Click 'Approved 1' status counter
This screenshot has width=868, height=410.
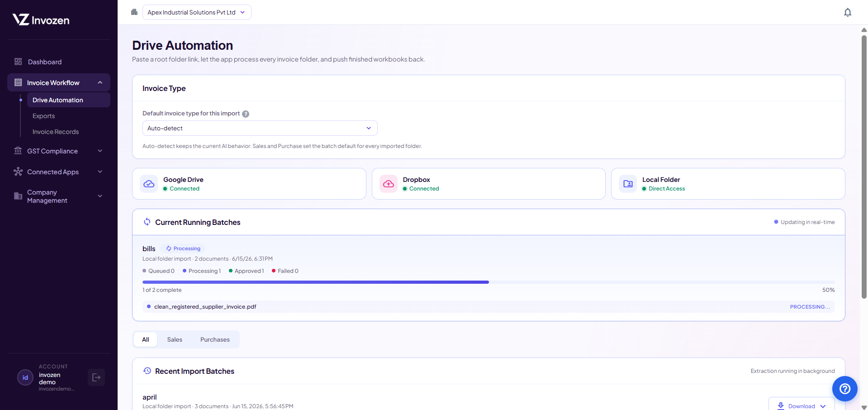click(247, 271)
